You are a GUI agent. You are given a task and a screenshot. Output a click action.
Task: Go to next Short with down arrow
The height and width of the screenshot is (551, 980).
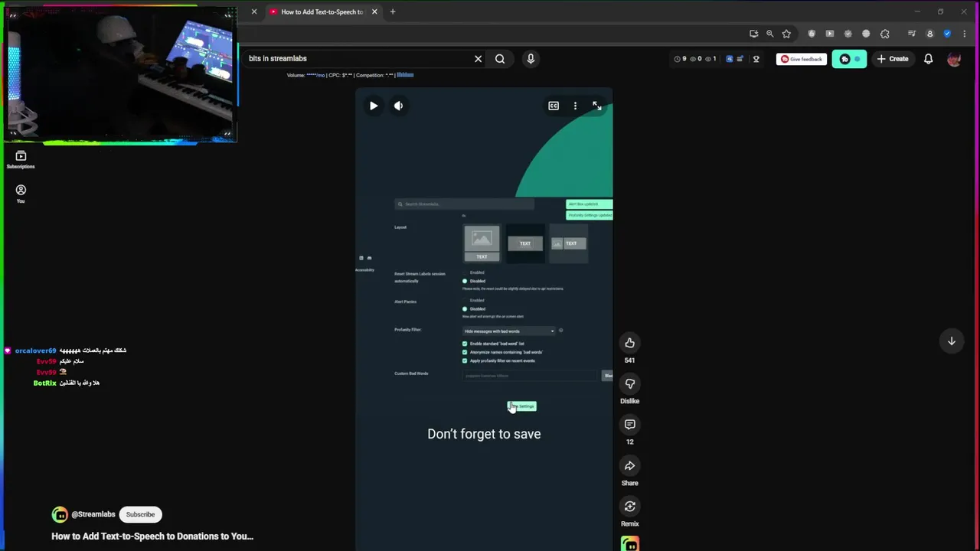point(952,341)
